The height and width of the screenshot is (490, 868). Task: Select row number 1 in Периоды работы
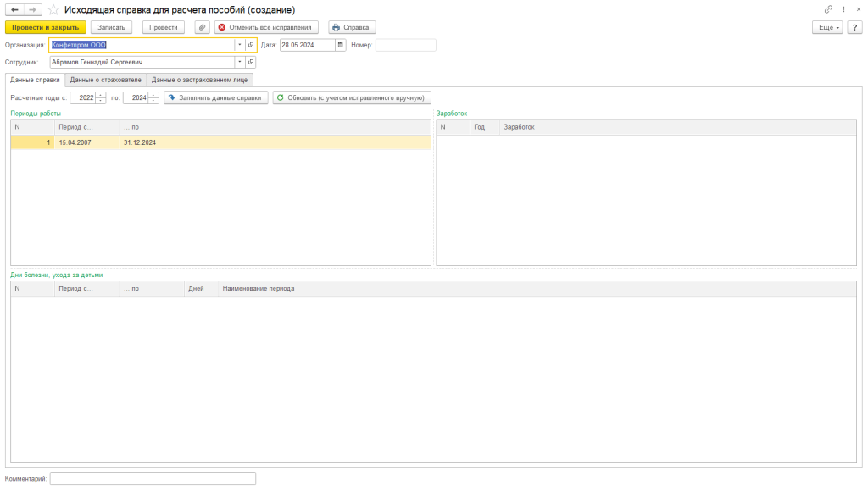tap(33, 142)
